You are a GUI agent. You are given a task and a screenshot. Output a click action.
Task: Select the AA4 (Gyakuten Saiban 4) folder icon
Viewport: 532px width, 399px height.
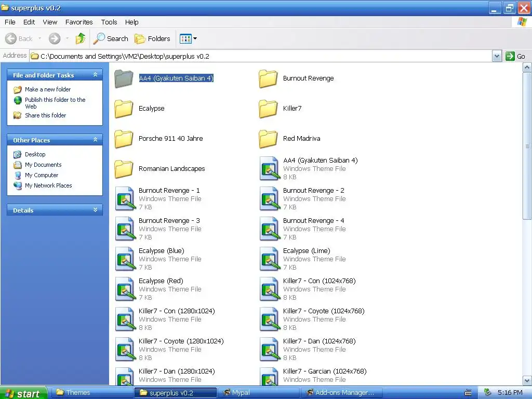click(124, 78)
